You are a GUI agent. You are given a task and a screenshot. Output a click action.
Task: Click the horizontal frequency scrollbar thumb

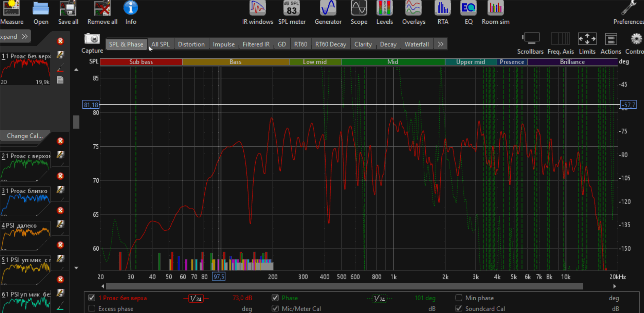click(x=344, y=286)
